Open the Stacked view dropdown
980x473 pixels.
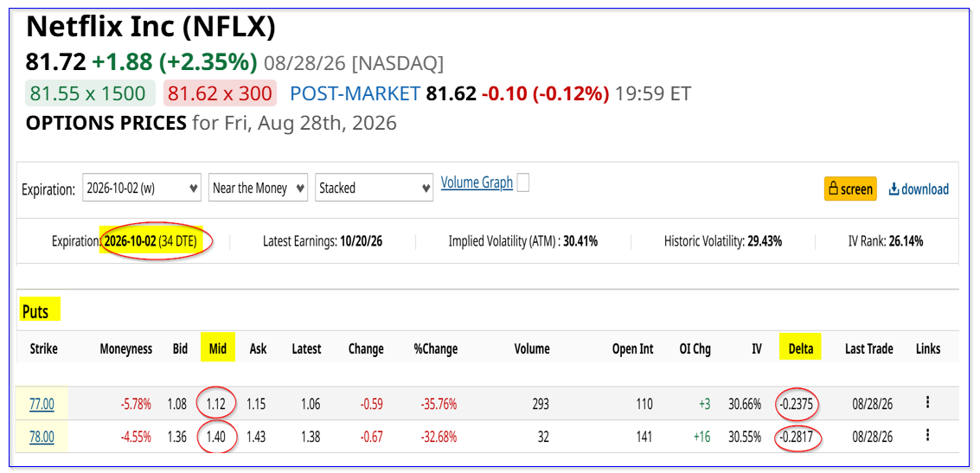(375, 188)
